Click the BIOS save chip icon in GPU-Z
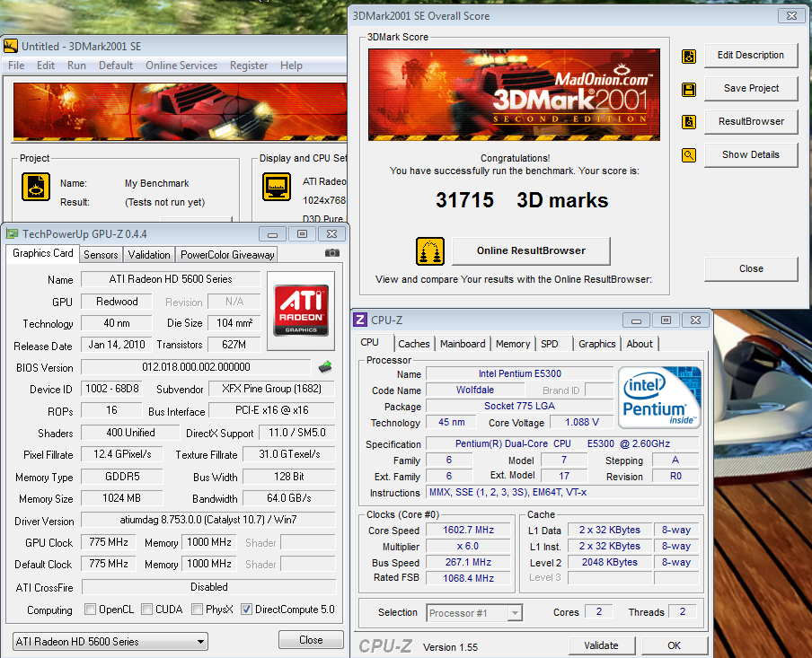 coord(325,367)
